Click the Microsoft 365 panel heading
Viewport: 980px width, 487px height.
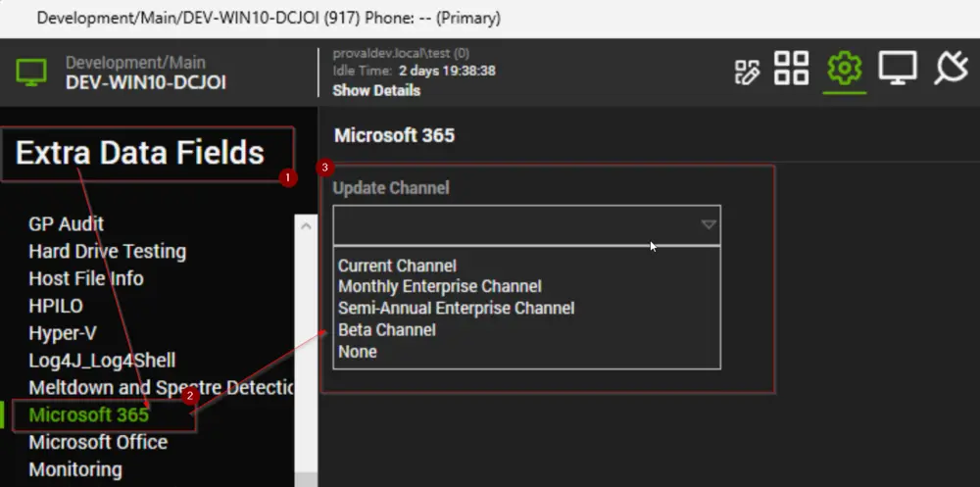394,135
